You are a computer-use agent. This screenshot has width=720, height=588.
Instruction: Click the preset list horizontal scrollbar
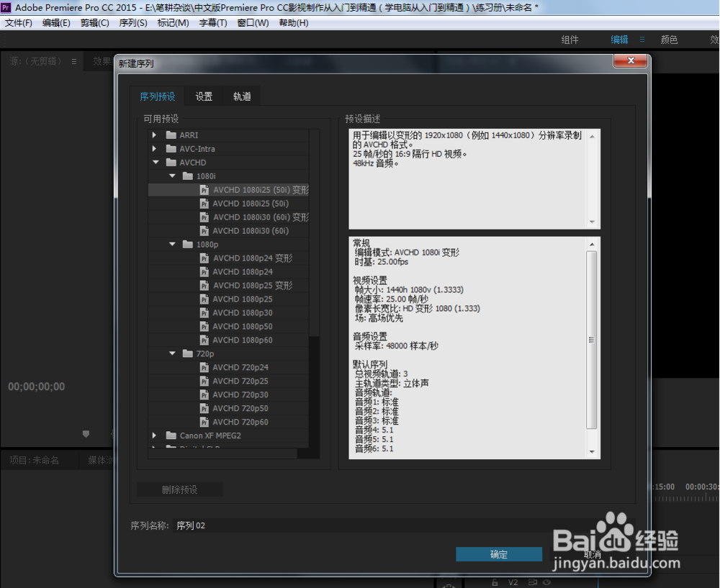(x=222, y=453)
